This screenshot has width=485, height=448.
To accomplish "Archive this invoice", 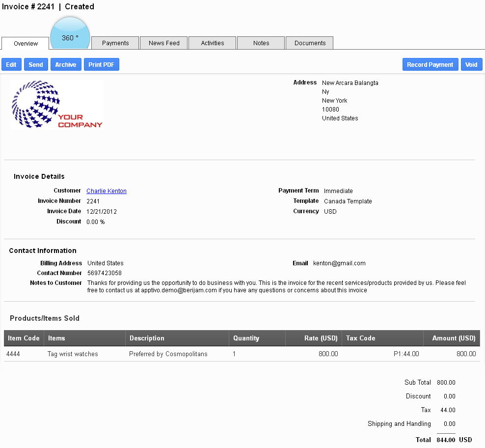I will 66,64.
